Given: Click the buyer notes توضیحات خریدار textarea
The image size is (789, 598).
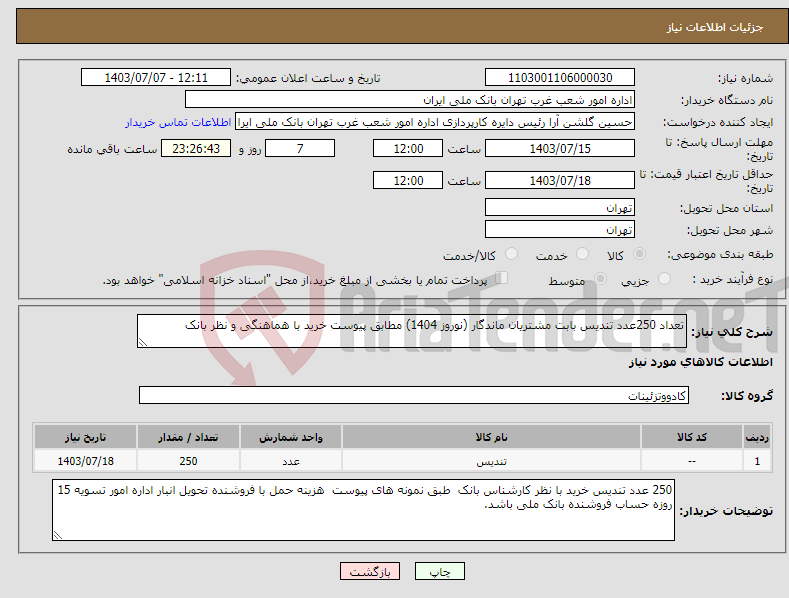Looking at the screenshot, I should [363, 510].
